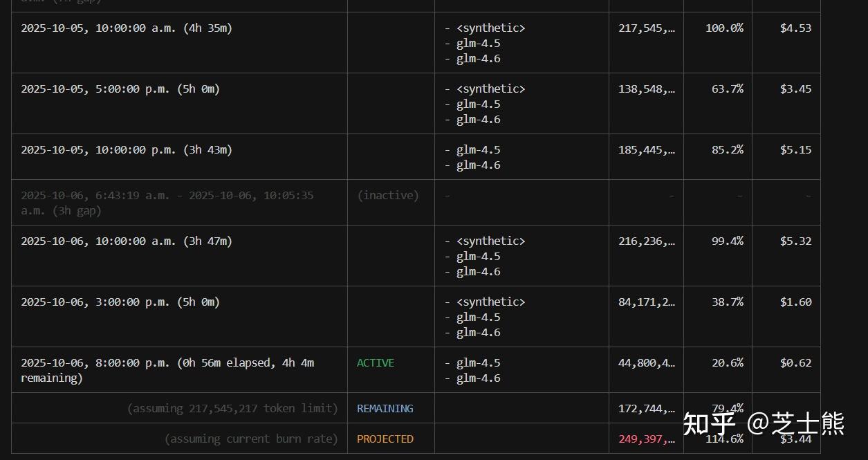Viewport: 868px width, 460px height.
Task: Click the "assuming current burn rate" note
Action: point(251,439)
